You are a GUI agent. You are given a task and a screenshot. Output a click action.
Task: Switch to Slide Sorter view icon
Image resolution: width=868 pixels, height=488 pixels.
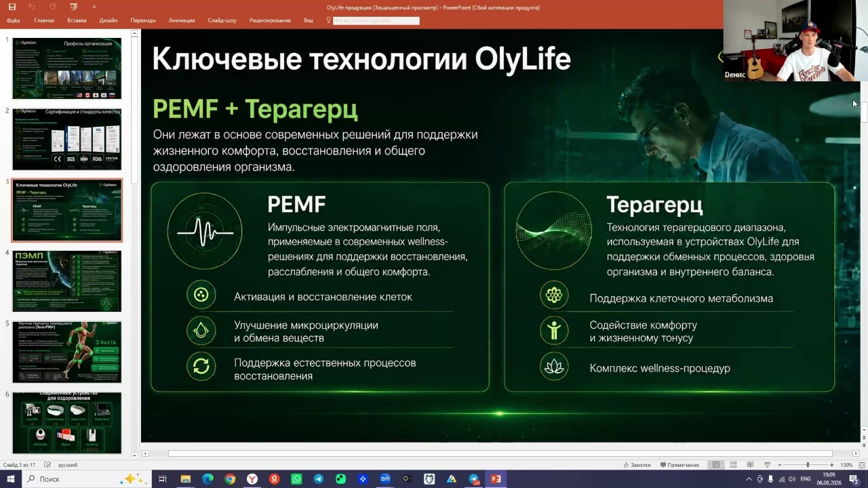click(733, 465)
